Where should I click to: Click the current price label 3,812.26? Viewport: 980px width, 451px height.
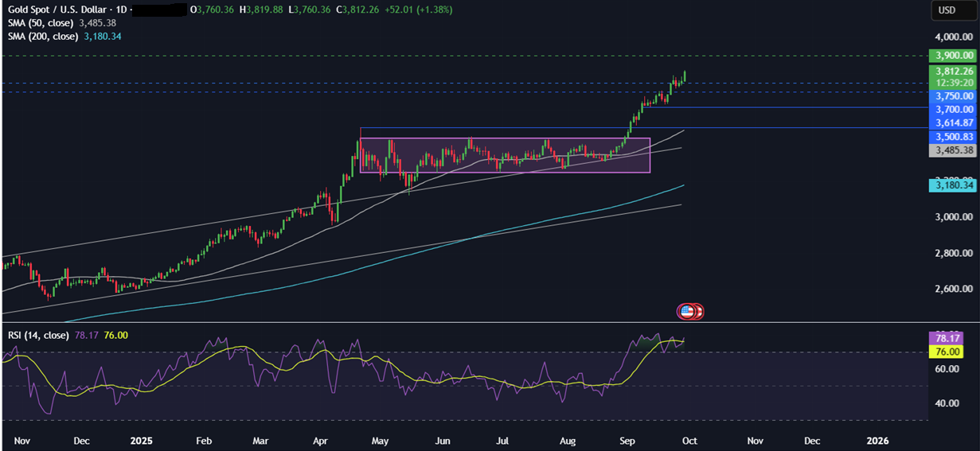click(x=952, y=71)
